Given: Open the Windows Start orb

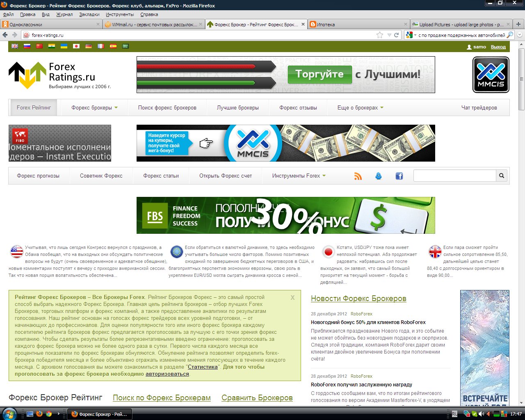Looking at the screenshot, I should 9,413.
